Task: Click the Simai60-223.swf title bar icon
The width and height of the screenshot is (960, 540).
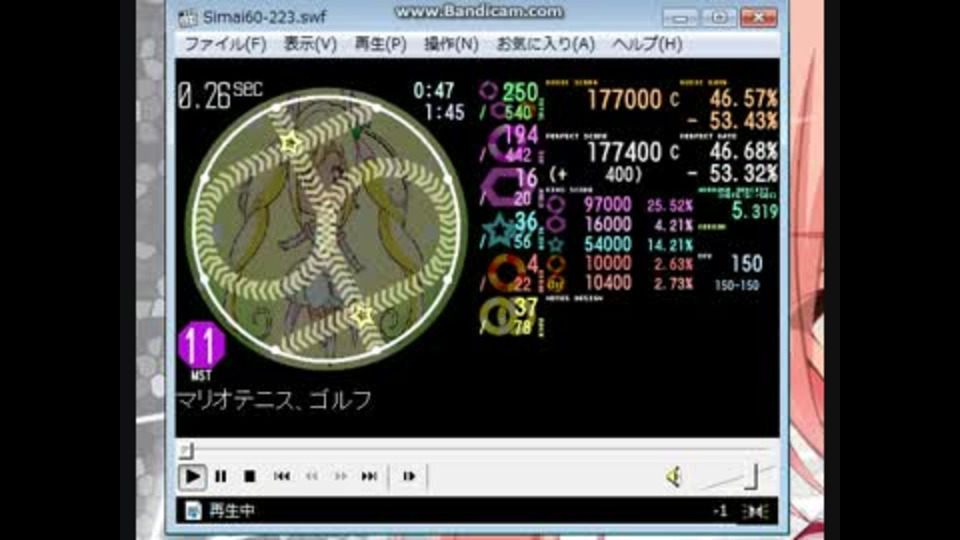Action: 187,18
